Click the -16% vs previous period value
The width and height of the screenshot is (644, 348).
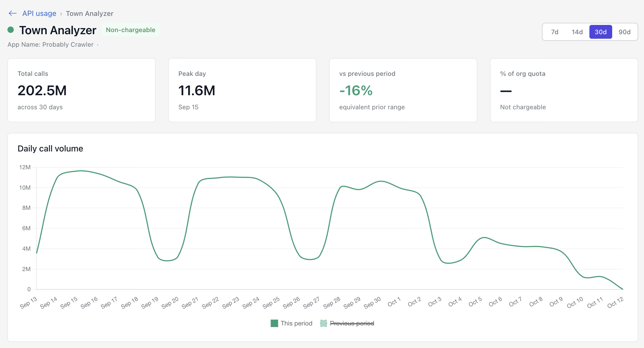coord(356,90)
